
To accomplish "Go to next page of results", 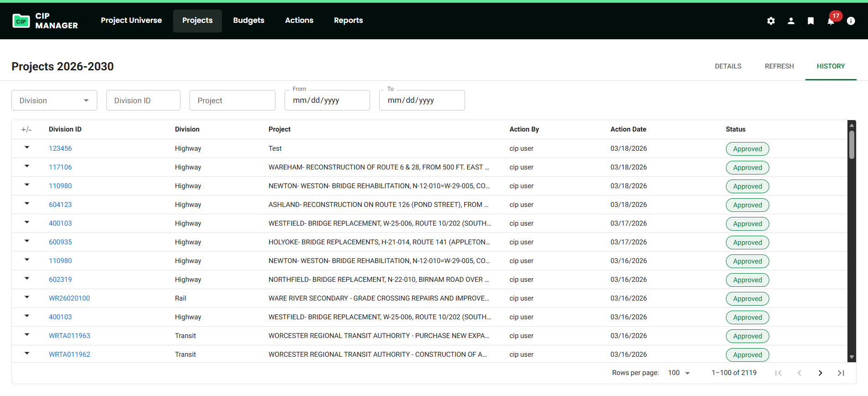I will [820, 373].
